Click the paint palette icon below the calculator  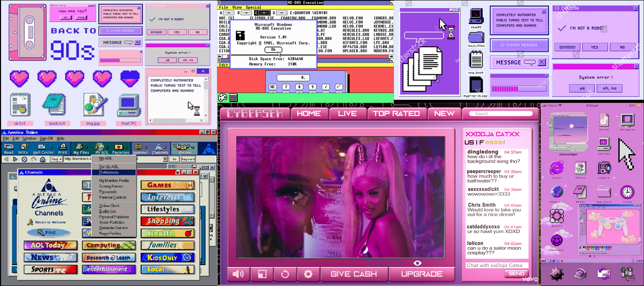coord(223,98)
